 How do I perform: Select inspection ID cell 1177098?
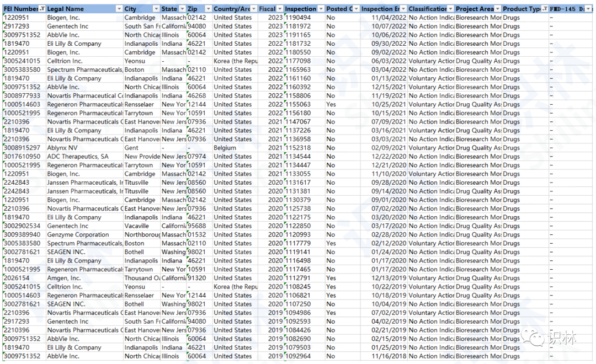pyautogui.click(x=305, y=61)
